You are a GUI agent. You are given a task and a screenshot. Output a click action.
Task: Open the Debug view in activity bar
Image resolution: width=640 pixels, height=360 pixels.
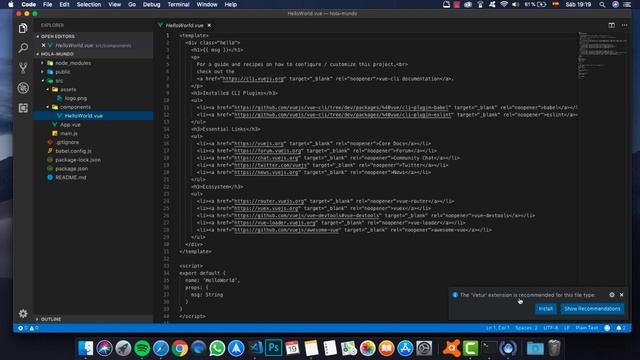click(x=23, y=88)
